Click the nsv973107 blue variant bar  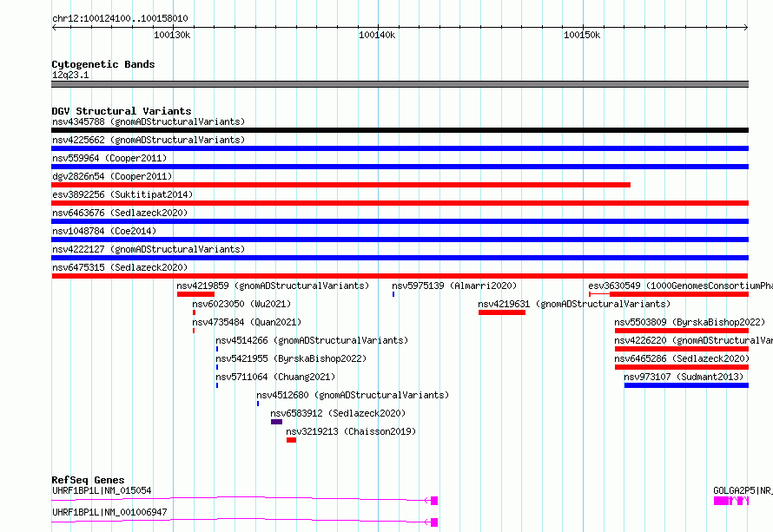coord(686,385)
